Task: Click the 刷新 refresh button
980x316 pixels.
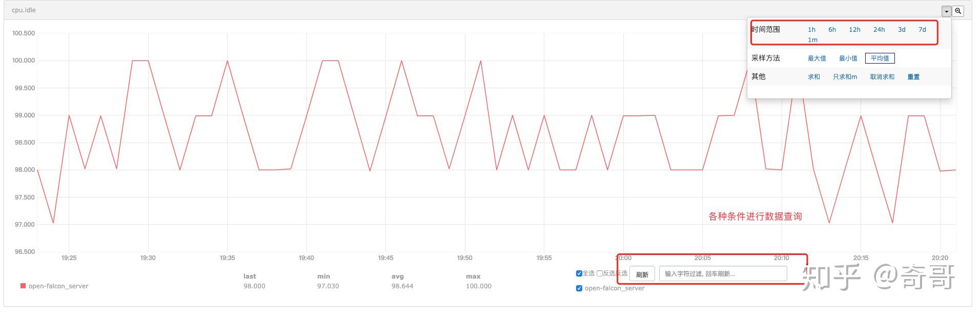Action: point(642,274)
